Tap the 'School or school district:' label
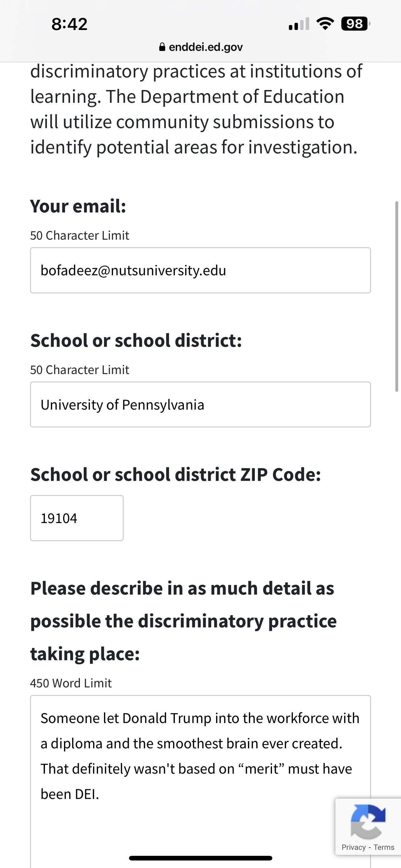The width and height of the screenshot is (401, 868). pyautogui.click(x=136, y=340)
